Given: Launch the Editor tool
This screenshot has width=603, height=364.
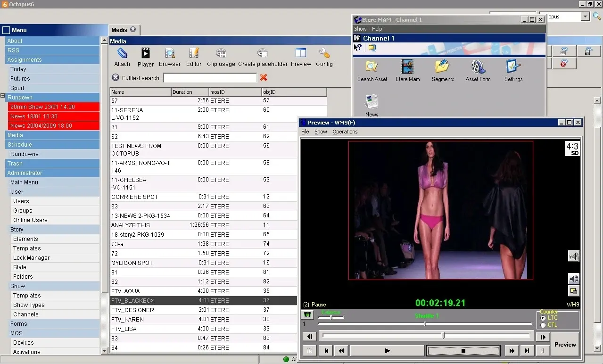Looking at the screenshot, I should pyautogui.click(x=194, y=53).
